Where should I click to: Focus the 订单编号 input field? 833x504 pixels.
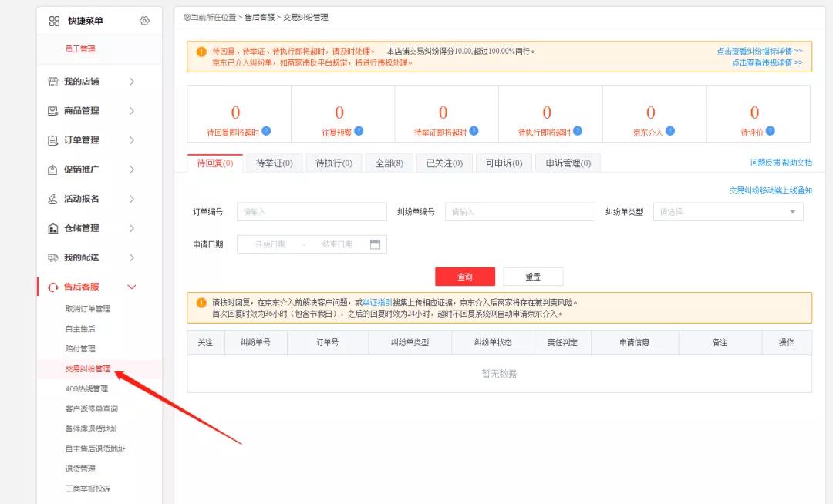pyautogui.click(x=312, y=212)
